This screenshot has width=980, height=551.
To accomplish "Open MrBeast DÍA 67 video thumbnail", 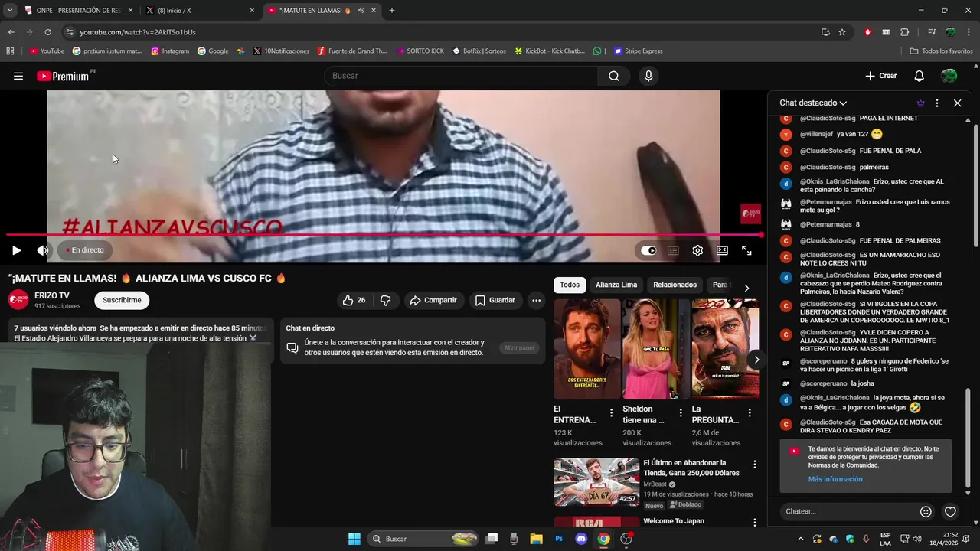I will (x=596, y=481).
